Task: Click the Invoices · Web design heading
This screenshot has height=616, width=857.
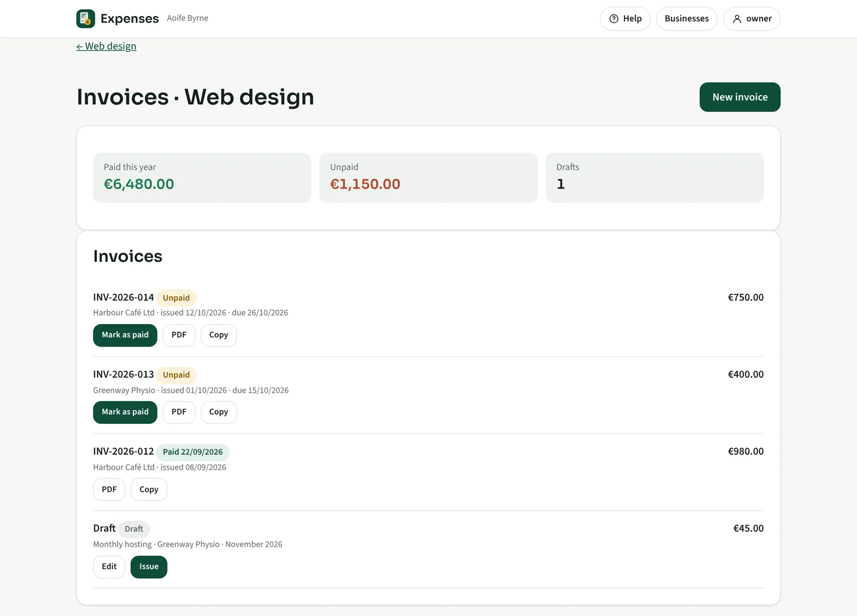Action: (x=196, y=97)
